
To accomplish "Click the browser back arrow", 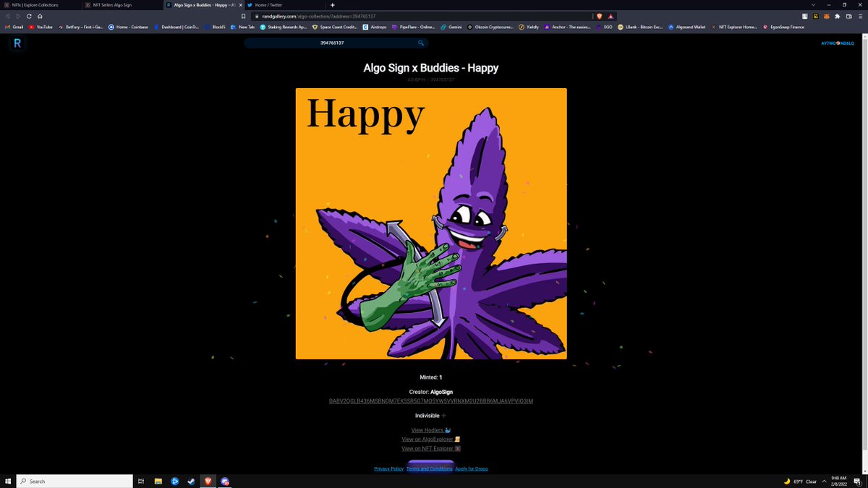I will [x=8, y=16].
